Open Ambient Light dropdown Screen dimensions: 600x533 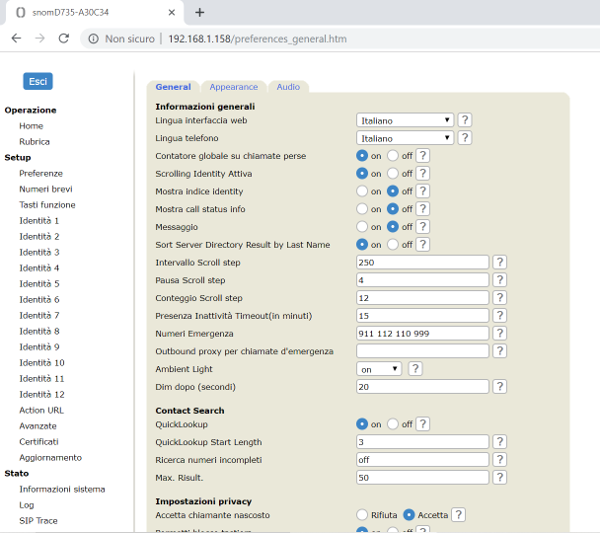pyautogui.click(x=379, y=369)
